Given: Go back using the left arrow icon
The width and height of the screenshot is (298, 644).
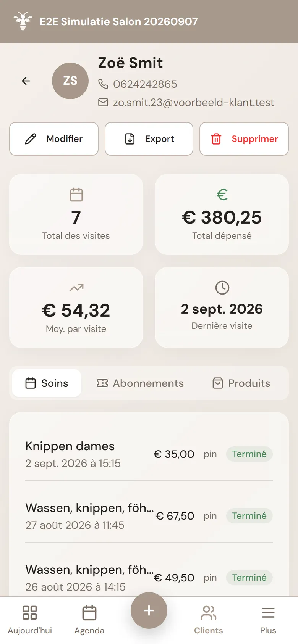Looking at the screenshot, I should pyautogui.click(x=26, y=81).
